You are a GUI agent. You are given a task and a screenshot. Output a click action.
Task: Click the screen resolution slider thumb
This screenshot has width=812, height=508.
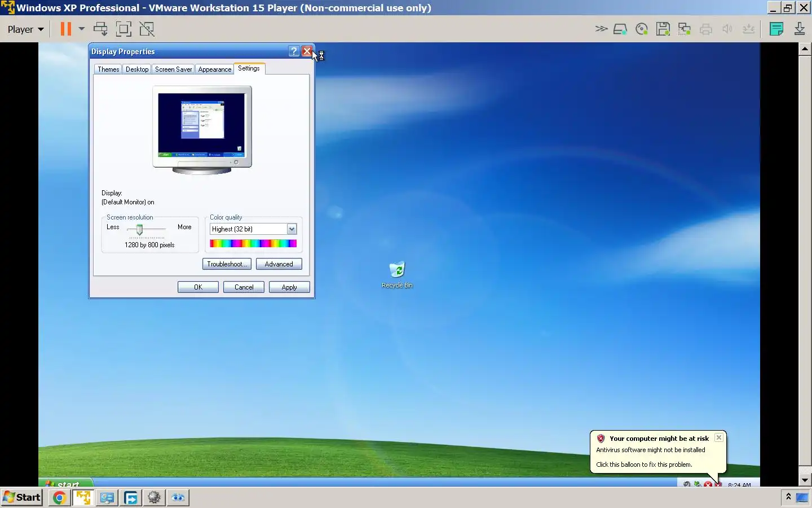139,229
